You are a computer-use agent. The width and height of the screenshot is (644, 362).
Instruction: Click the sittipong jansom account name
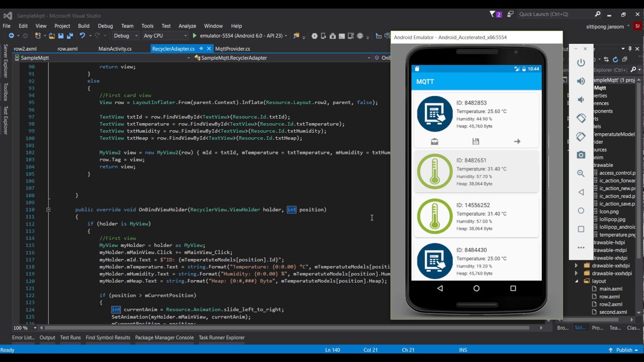click(x=605, y=26)
